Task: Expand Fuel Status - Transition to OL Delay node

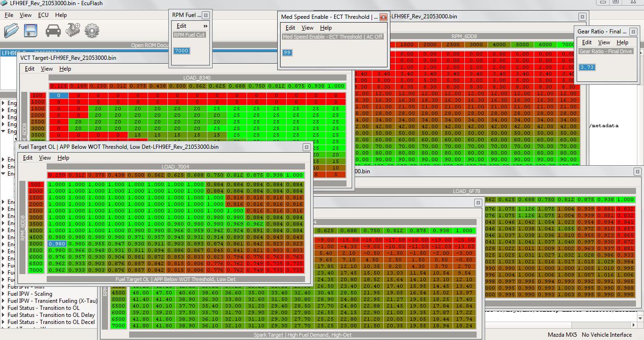Action: point(3,315)
